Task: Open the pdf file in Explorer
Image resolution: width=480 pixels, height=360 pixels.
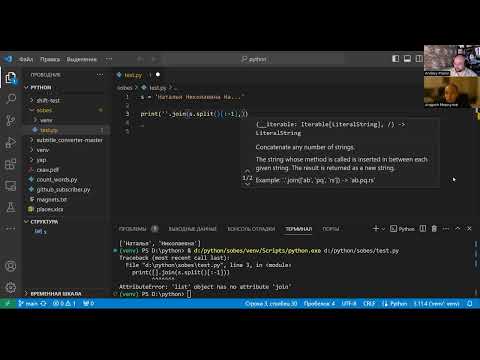Action: click(x=48, y=170)
